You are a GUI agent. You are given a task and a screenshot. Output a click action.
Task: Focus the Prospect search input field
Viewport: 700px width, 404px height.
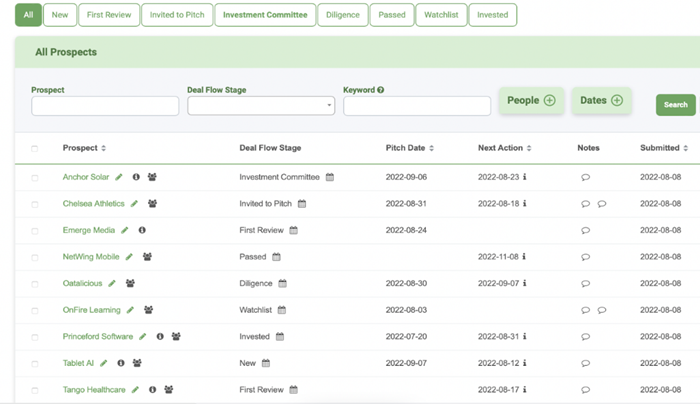click(105, 106)
